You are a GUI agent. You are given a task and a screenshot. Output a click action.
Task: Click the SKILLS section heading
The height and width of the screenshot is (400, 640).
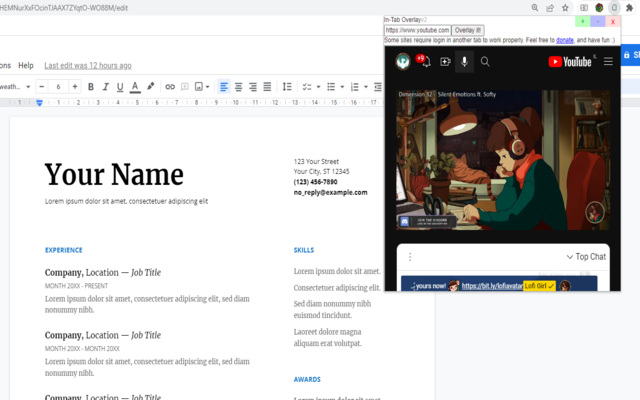304,250
